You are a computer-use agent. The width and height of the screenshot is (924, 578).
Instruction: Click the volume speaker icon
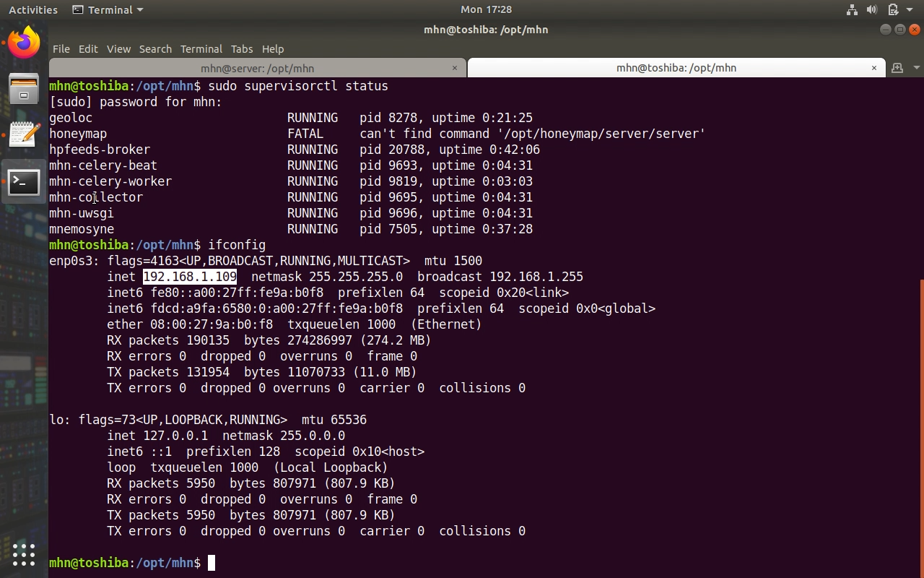(871, 9)
